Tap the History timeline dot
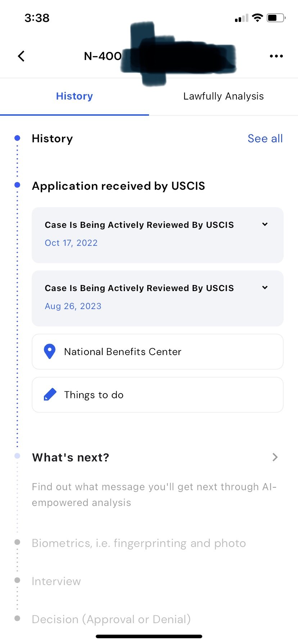The width and height of the screenshot is (298, 644). click(17, 138)
